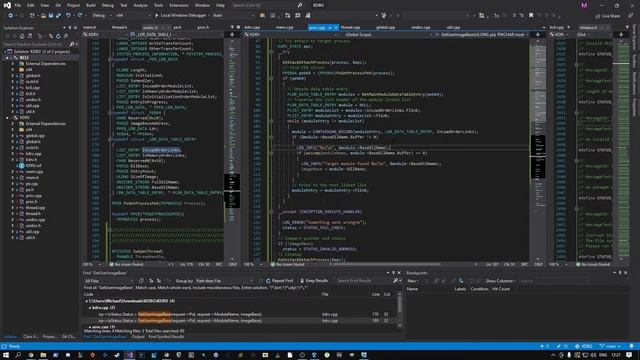This screenshot has width=640, height=360.
Task: Click the Solution Explorer refresh icon
Action: (x=58, y=36)
